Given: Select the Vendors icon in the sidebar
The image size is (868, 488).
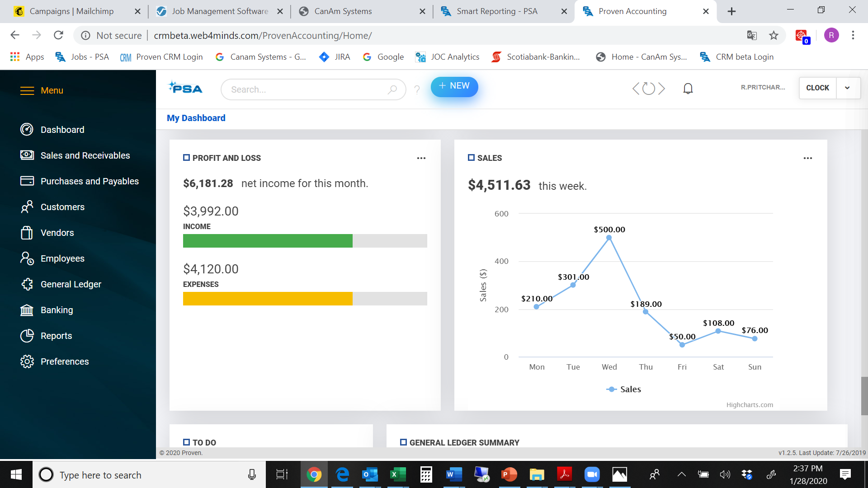Looking at the screenshot, I should [27, 232].
